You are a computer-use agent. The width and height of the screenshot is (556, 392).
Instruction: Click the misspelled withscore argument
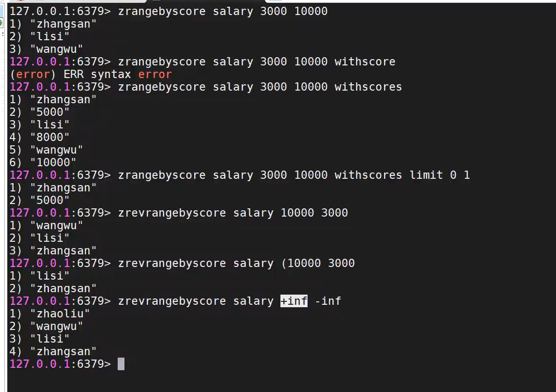365,62
